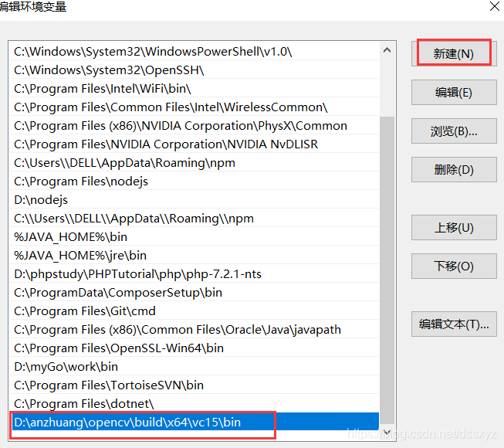Select the OpenSSL-Win64\bin entry
The height and width of the screenshot is (448, 504).
click(194, 348)
